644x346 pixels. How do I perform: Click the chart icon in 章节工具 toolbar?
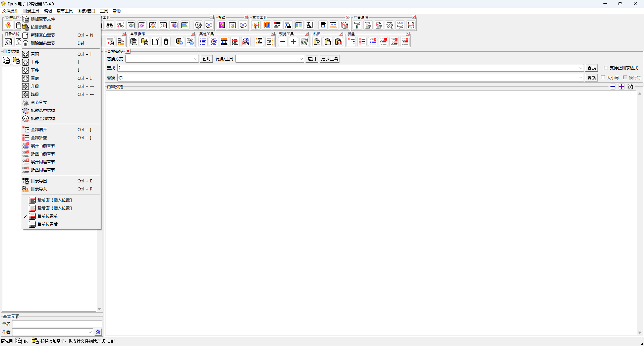pyautogui.click(x=256, y=25)
